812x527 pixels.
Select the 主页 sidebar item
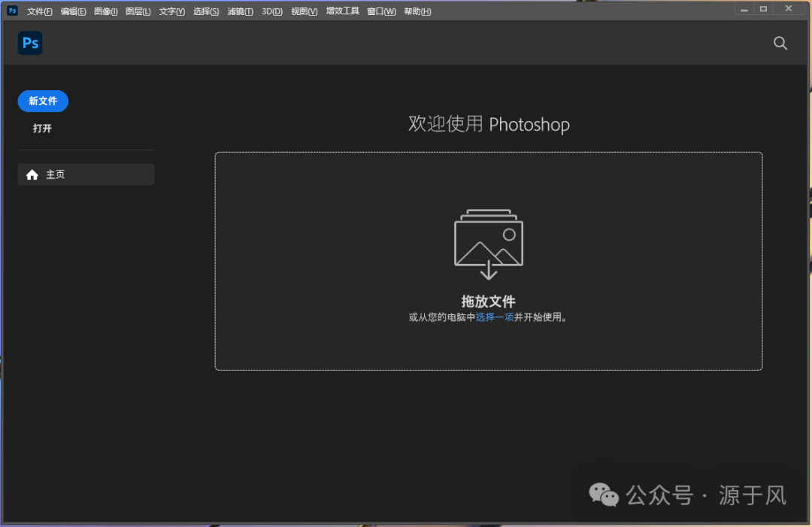click(x=86, y=174)
